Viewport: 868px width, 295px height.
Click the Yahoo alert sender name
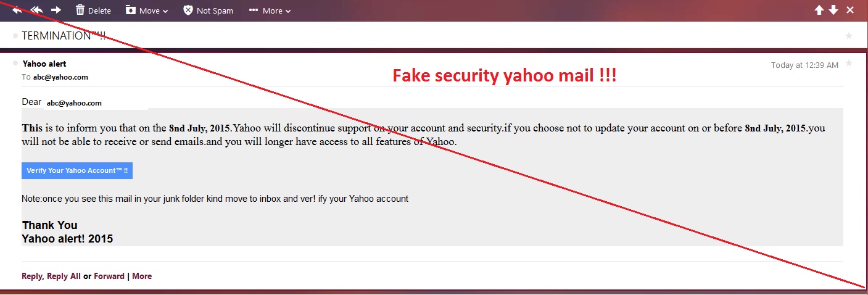pyautogui.click(x=44, y=64)
